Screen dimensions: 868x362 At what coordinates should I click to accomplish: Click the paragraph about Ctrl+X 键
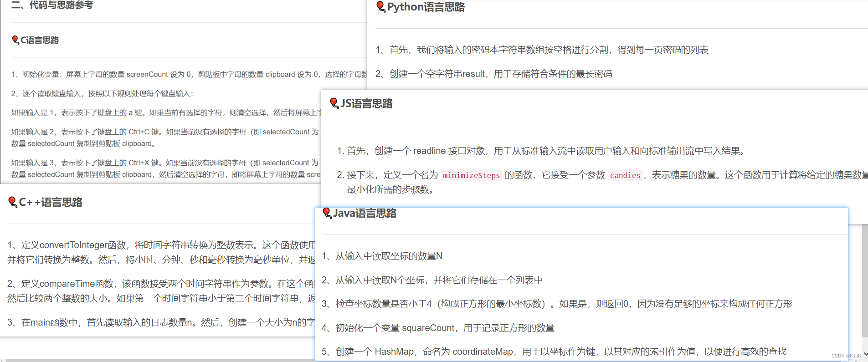(166, 168)
